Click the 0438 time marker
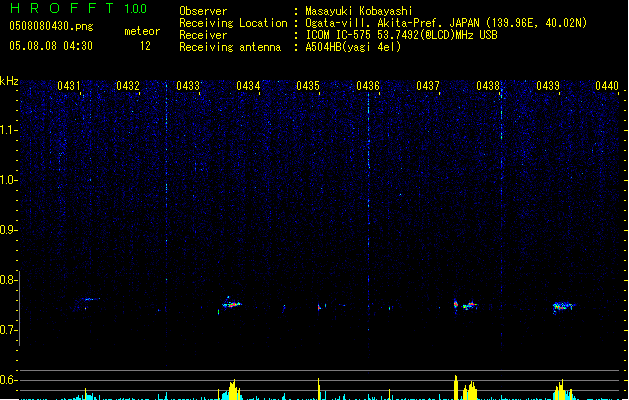The image size is (629, 400). click(x=488, y=86)
